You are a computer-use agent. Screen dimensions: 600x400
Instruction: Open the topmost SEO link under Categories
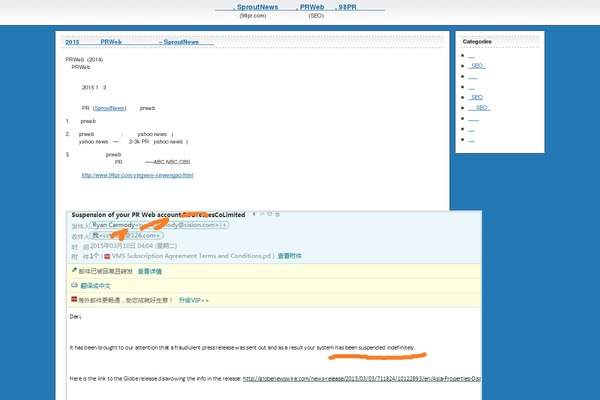tap(477, 65)
